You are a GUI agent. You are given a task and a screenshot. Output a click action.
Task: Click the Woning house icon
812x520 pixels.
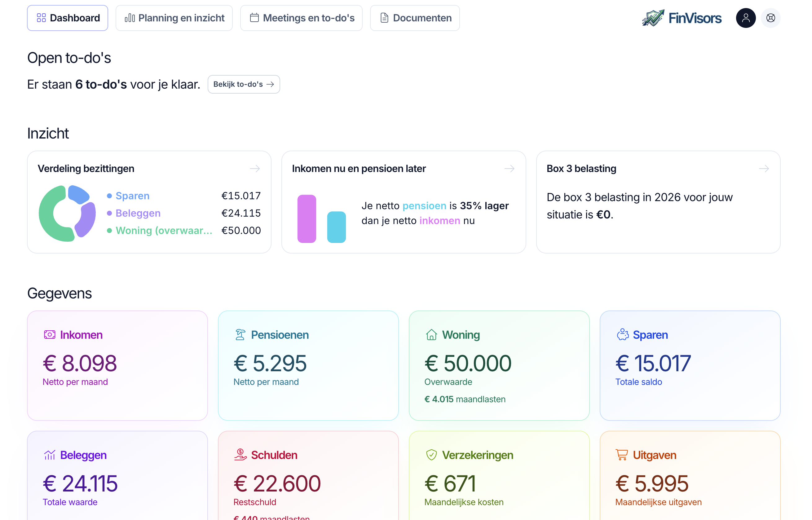click(x=431, y=335)
